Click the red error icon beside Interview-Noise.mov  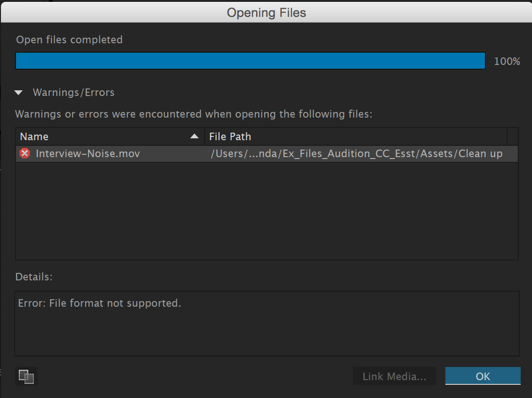coord(24,153)
